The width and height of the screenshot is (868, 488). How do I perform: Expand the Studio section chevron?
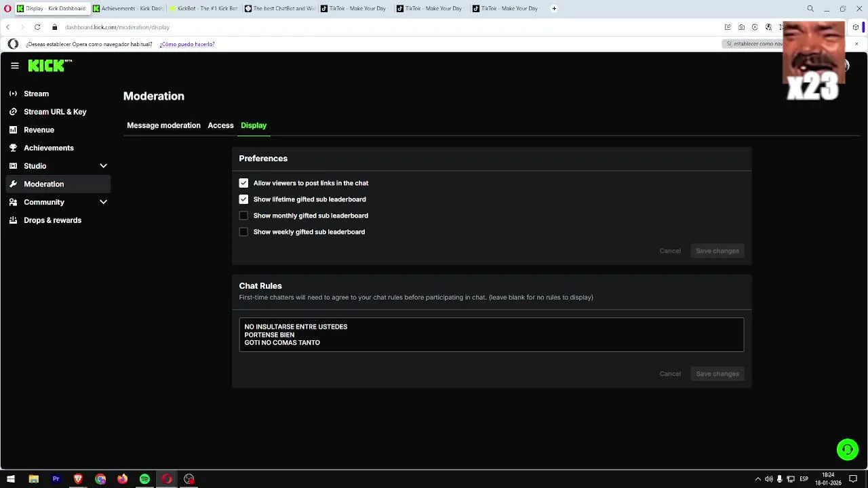click(x=103, y=166)
